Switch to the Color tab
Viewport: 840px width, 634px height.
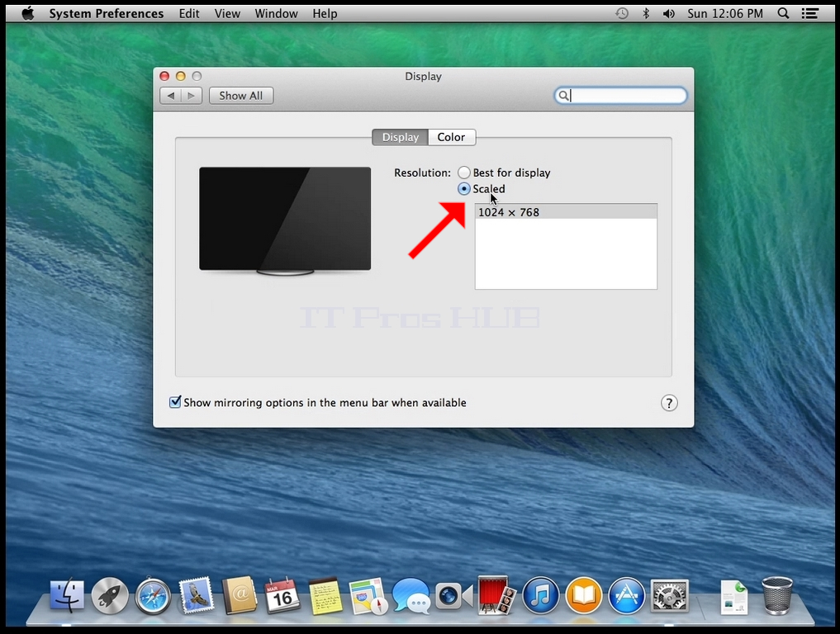coord(452,137)
